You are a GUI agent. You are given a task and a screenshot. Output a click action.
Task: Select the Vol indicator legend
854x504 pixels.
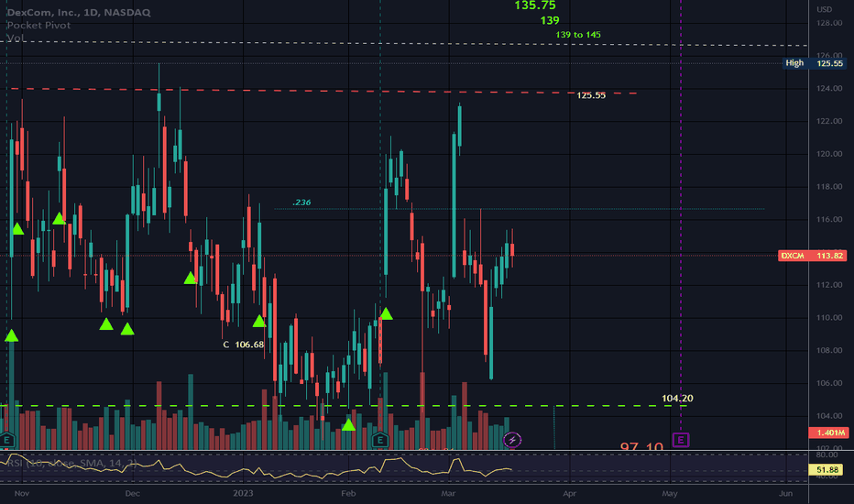point(15,38)
